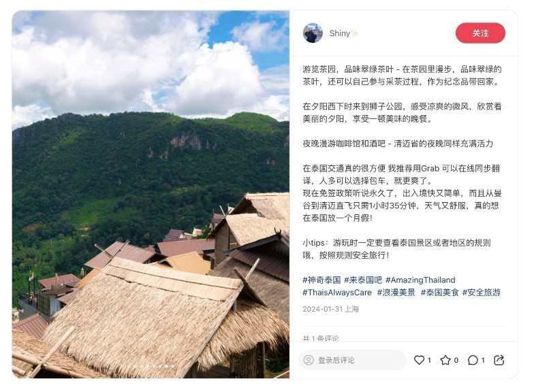
Task: Click the 登录后评论 comment input field
Action: point(353,360)
